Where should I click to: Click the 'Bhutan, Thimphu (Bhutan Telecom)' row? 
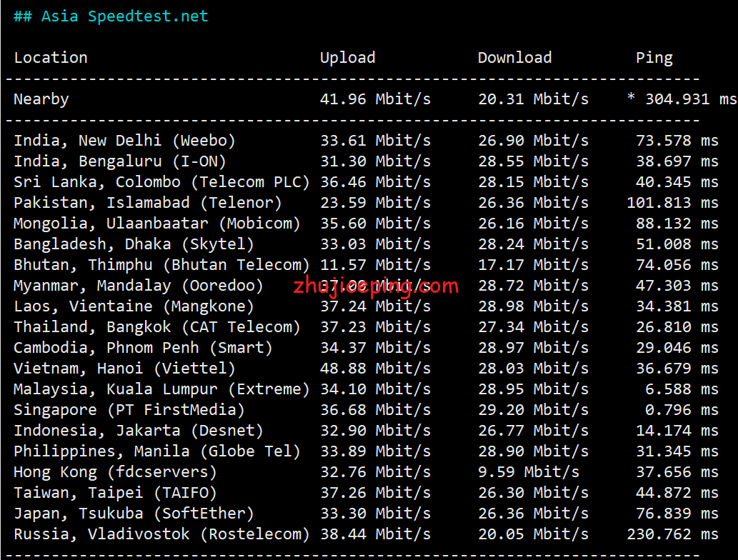point(161,265)
